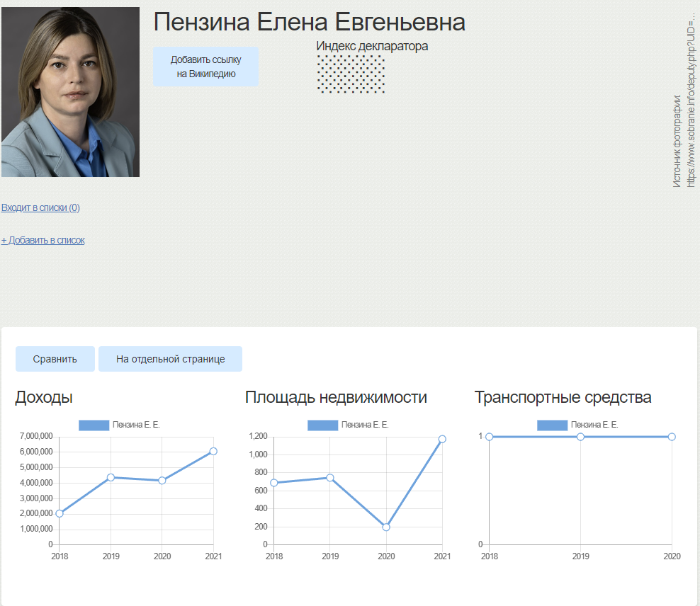Click '+ Добавить в список' link
This screenshot has width=700, height=606.
43,240
